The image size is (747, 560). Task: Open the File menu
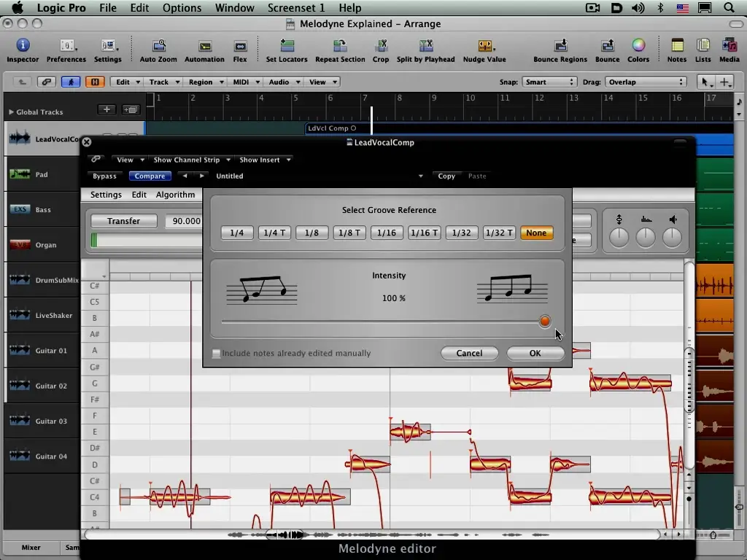click(x=108, y=7)
